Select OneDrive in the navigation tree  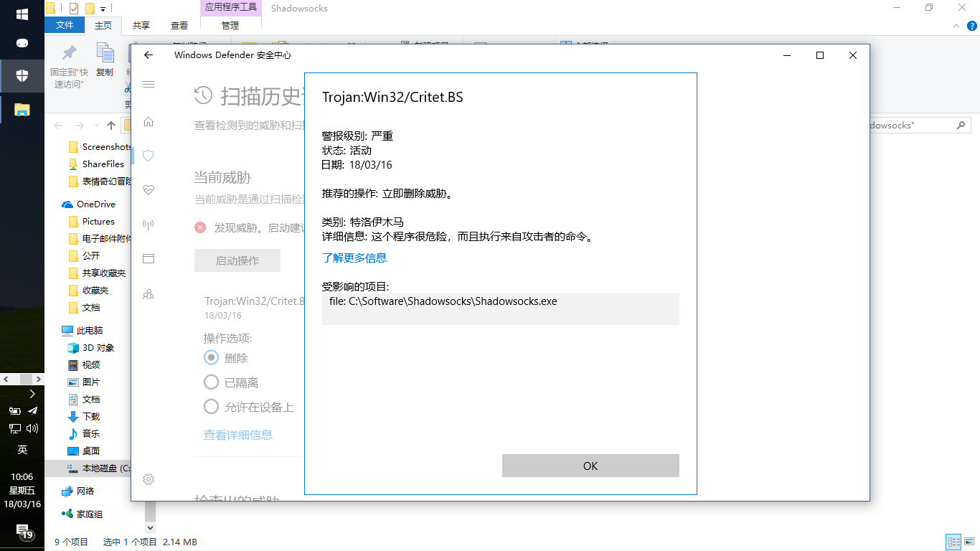(x=89, y=204)
